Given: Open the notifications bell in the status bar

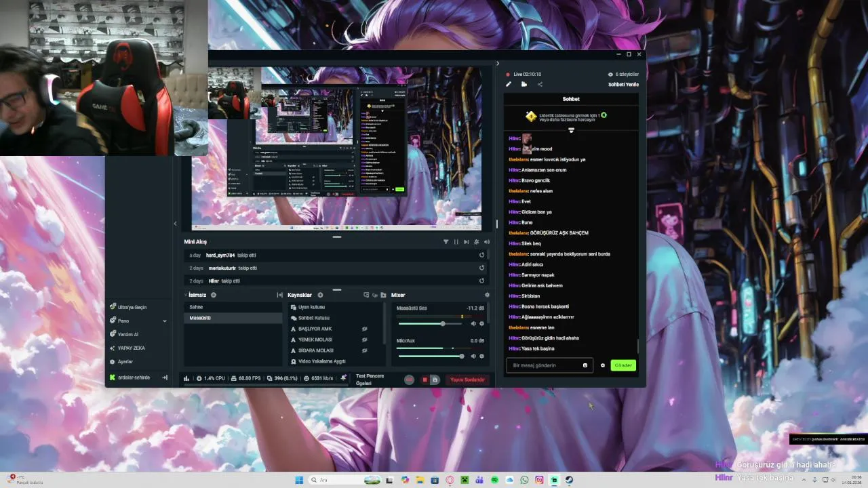Looking at the screenshot, I should pyautogui.click(x=344, y=378).
